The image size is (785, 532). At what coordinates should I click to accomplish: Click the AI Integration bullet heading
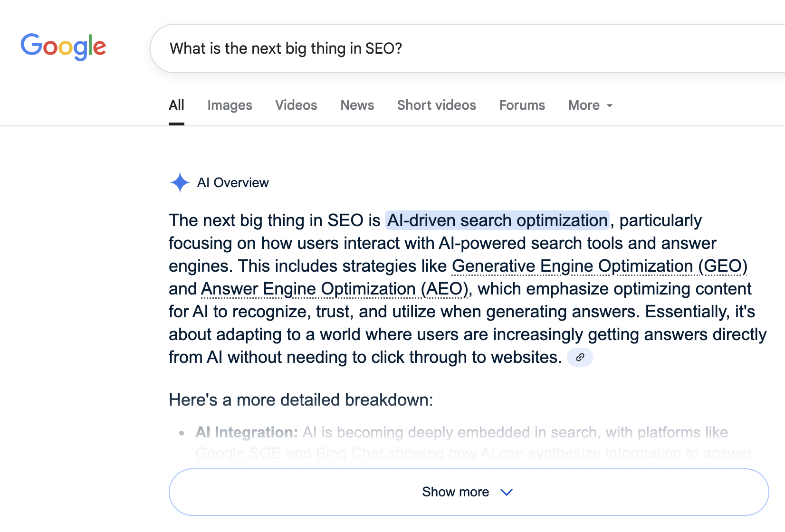point(247,432)
